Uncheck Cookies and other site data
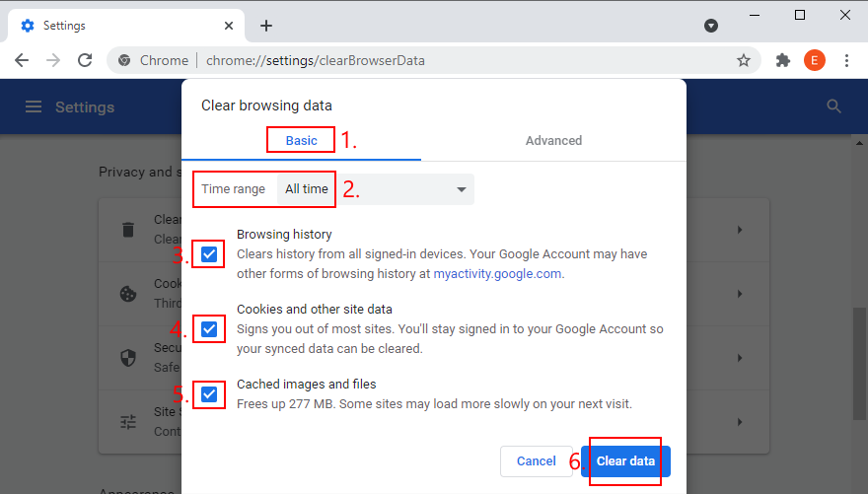Viewport: 868px width, 494px height. (x=209, y=328)
